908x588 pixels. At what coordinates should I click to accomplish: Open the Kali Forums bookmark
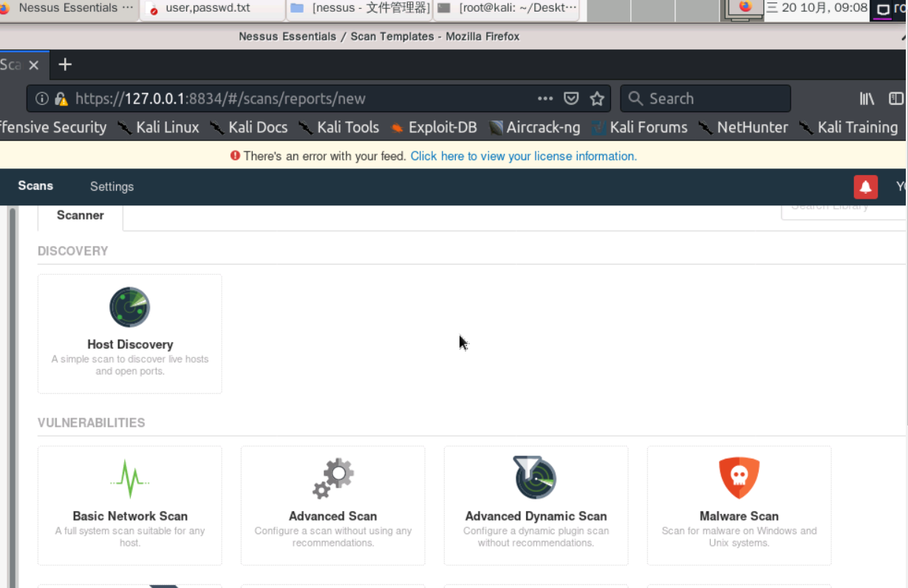640,128
